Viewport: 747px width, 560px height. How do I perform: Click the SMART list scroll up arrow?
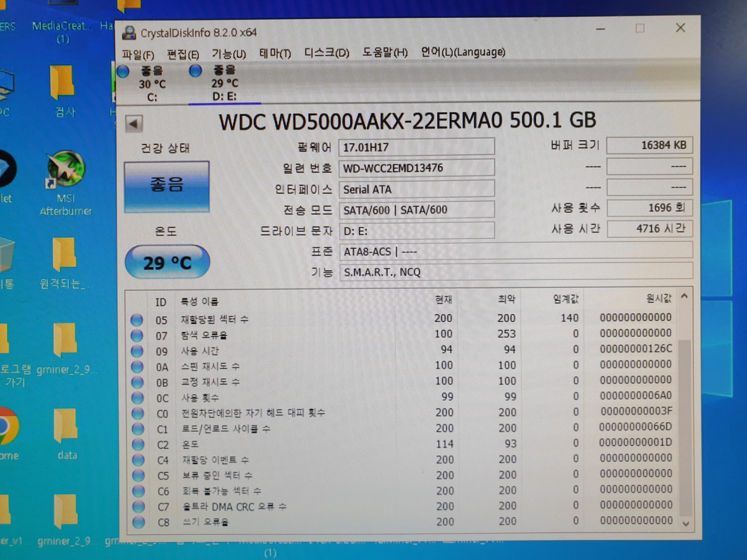point(685,296)
